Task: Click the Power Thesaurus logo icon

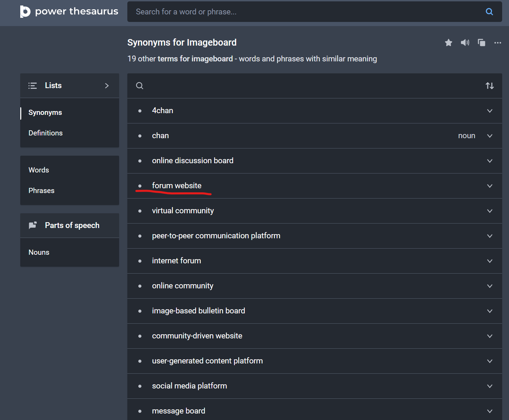Action: point(25,12)
